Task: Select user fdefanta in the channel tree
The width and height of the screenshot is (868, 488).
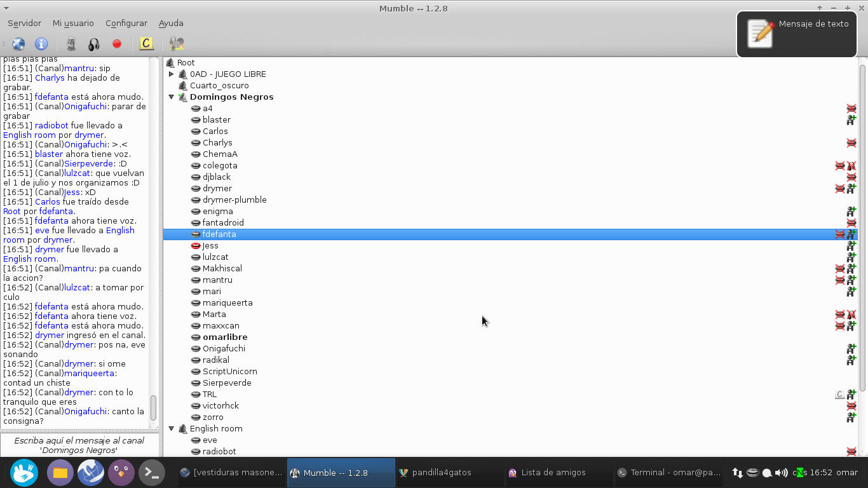Action: [219, 234]
